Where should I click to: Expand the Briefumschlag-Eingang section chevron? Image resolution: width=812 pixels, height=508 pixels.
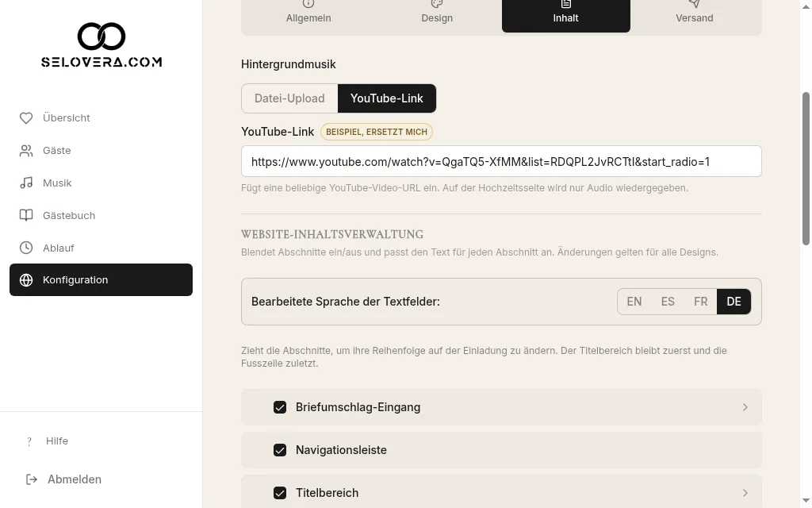(x=745, y=407)
